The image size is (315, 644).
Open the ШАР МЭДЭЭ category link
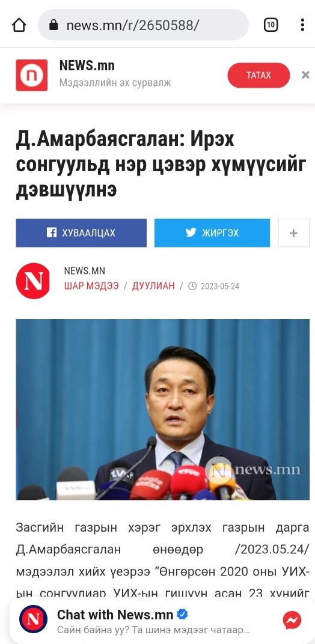(x=91, y=286)
